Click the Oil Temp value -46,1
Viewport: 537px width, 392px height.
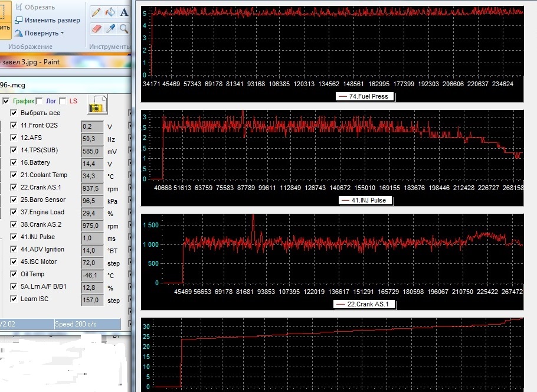tap(92, 275)
